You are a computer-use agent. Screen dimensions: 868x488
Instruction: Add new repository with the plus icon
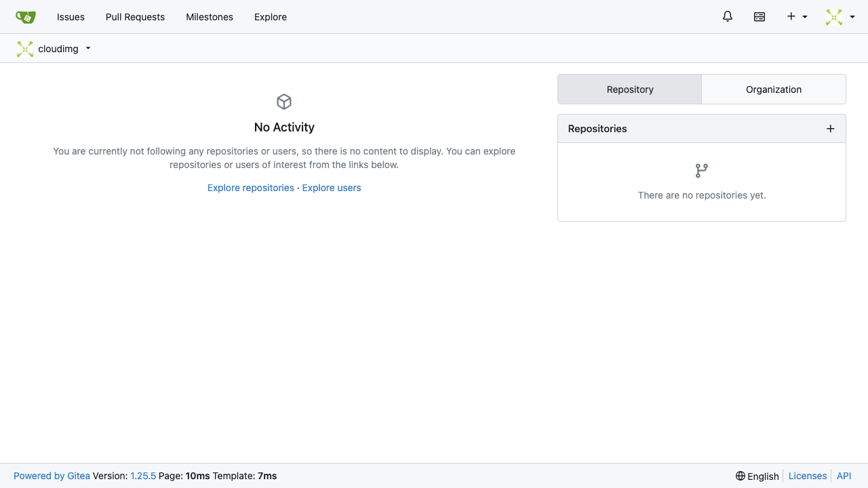tap(830, 129)
